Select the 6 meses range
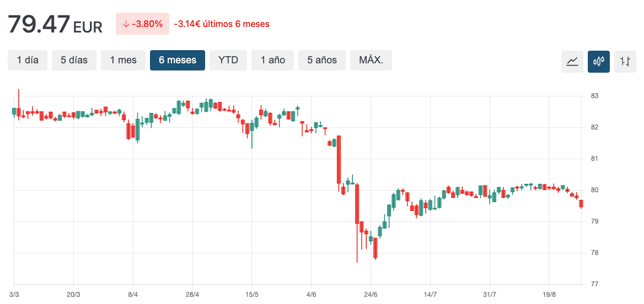The width and height of the screenshot is (644, 304). 178,60
